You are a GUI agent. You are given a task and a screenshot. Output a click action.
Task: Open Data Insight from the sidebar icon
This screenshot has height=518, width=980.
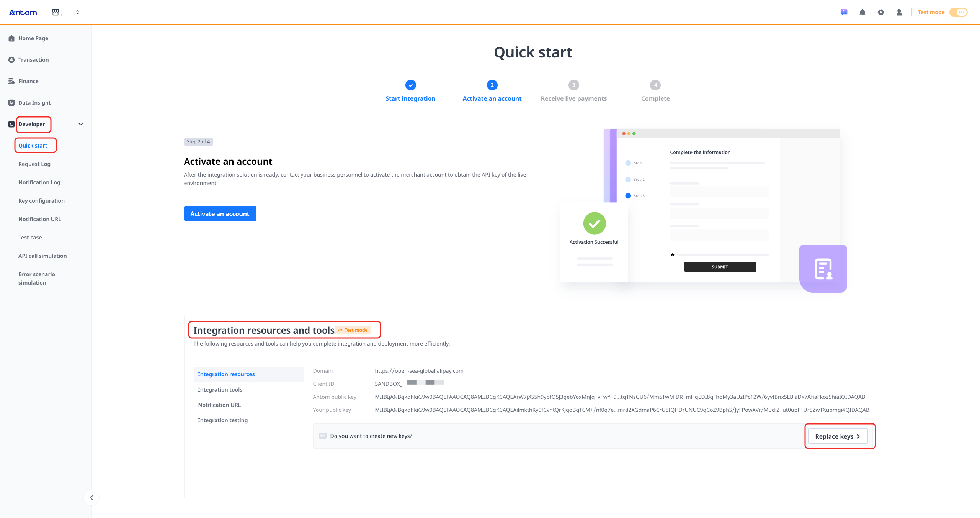pos(11,102)
